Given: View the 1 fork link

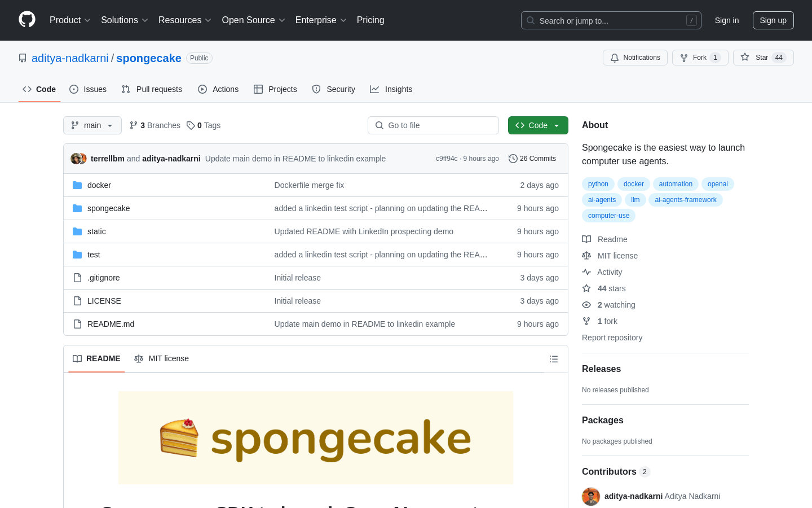Looking at the screenshot, I should pos(600,321).
